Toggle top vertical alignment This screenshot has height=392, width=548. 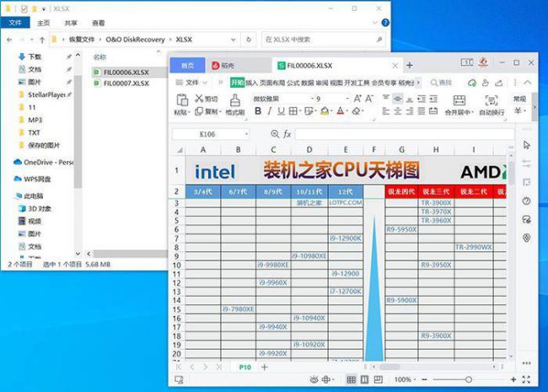point(386,99)
